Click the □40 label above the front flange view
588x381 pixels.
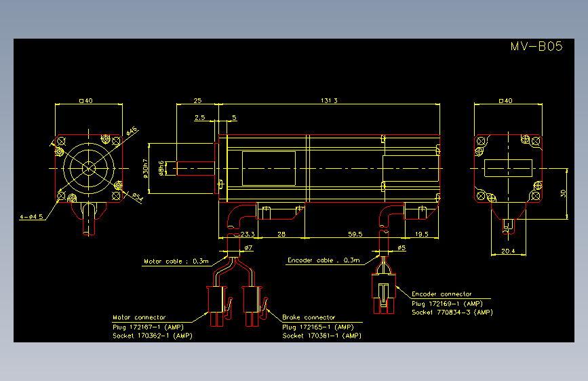click(x=86, y=100)
